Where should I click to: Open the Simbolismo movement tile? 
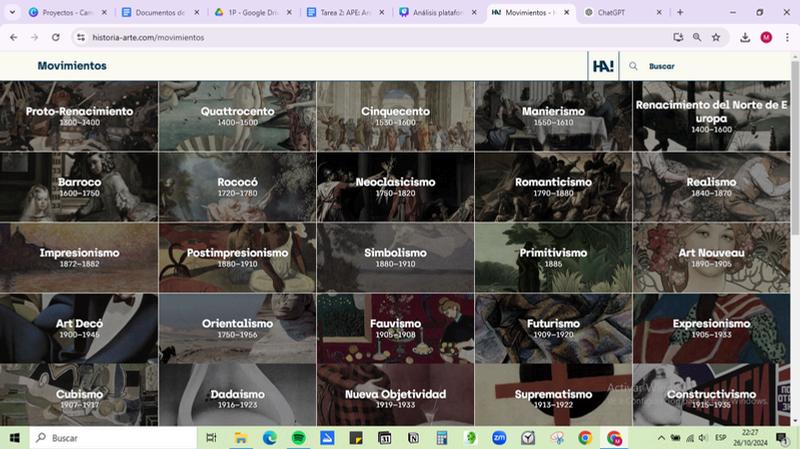(x=395, y=257)
